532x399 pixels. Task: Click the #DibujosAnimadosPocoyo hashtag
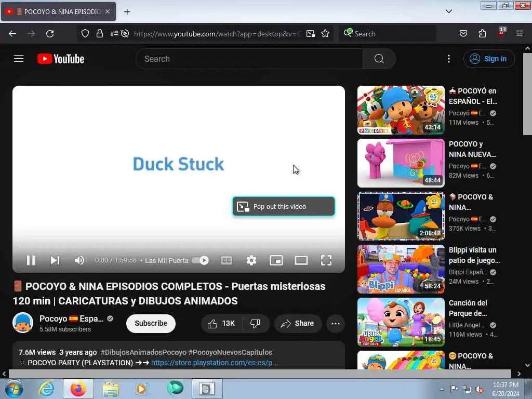click(x=143, y=352)
